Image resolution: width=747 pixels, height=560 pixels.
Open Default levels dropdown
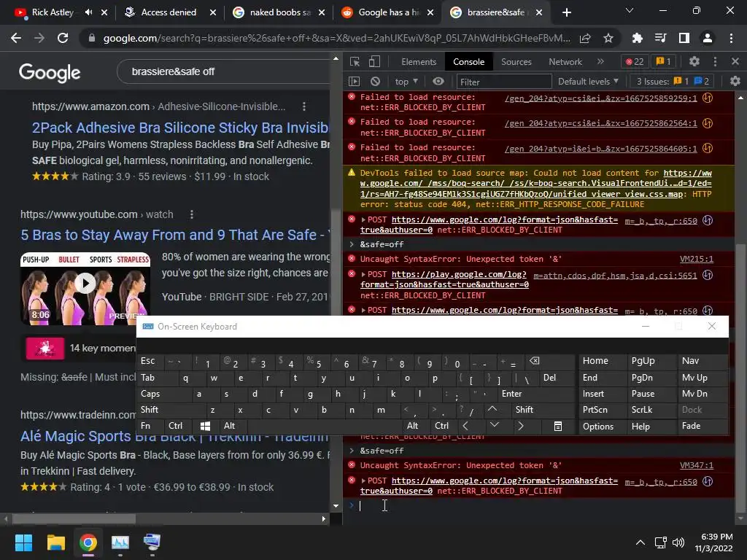tap(589, 82)
